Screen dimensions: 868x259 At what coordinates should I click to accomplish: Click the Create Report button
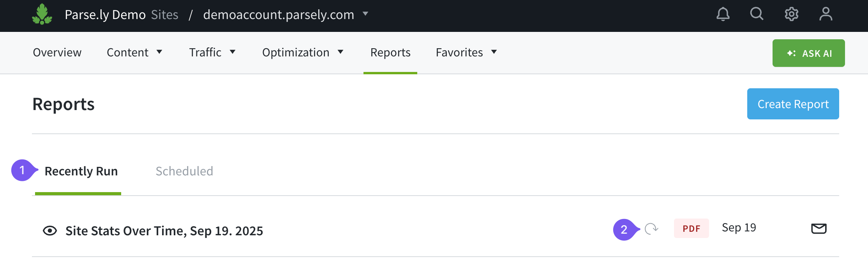[x=793, y=104]
